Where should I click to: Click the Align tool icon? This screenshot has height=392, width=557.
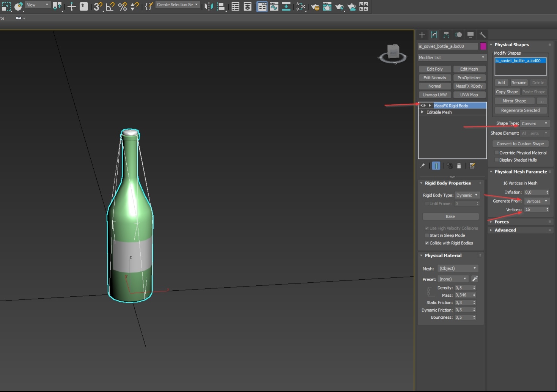221,6
